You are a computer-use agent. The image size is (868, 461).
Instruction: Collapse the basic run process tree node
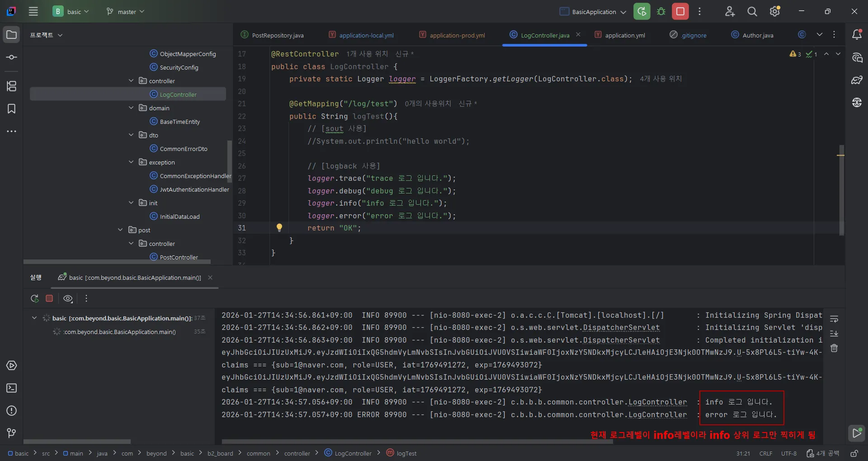point(34,318)
